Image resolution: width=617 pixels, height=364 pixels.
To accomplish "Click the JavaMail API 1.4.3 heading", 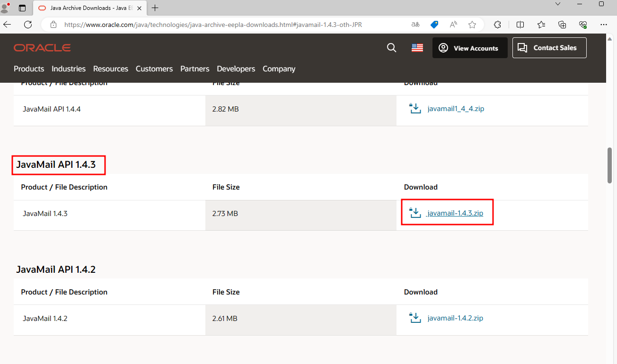I will tap(56, 165).
